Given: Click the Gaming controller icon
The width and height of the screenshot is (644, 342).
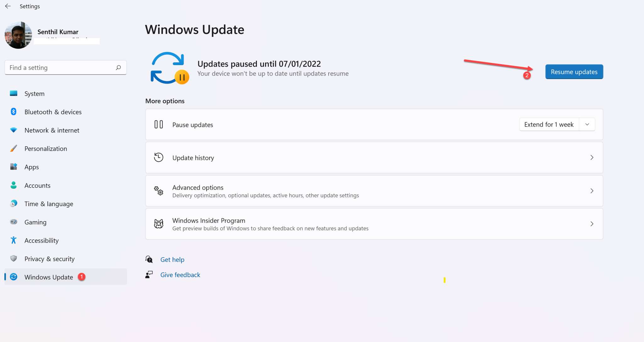Looking at the screenshot, I should (x=14, y=222).
